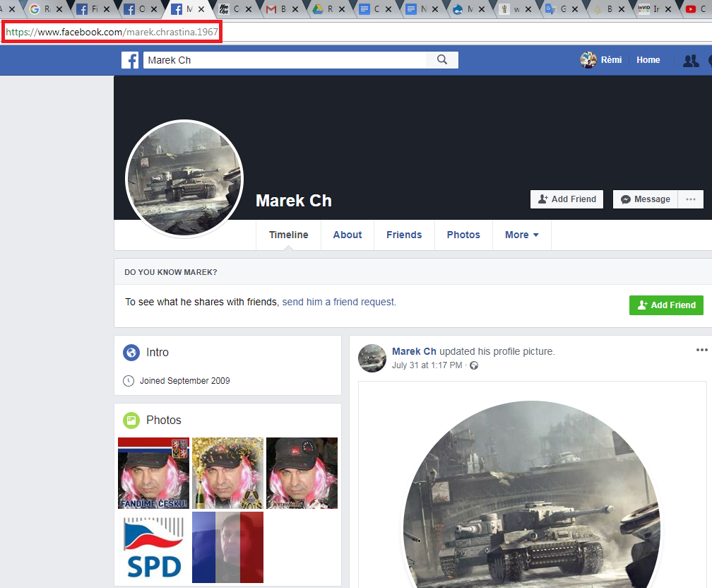
Task: Open the SPD logo photo thumbnail
Action: click(153, 548)
